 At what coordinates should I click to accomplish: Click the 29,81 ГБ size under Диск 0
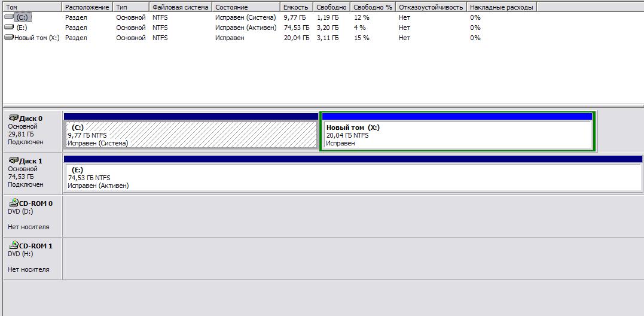pyautogui.click(x=21, y=134)
